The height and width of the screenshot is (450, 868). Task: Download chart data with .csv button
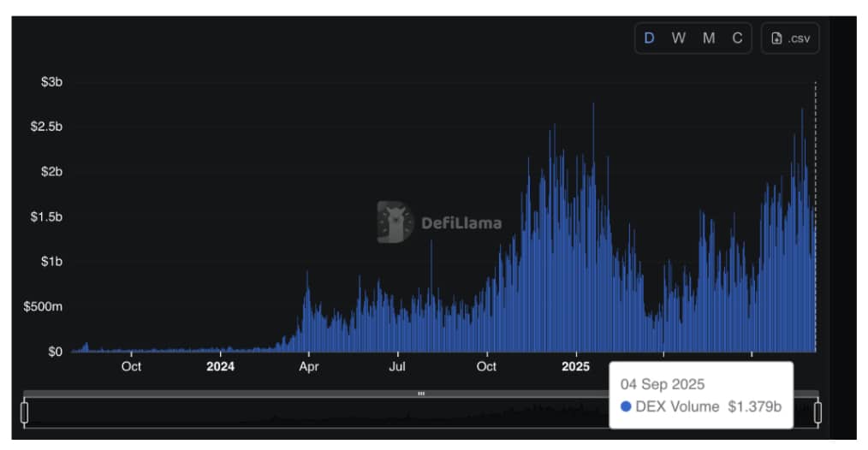point(789,38)
